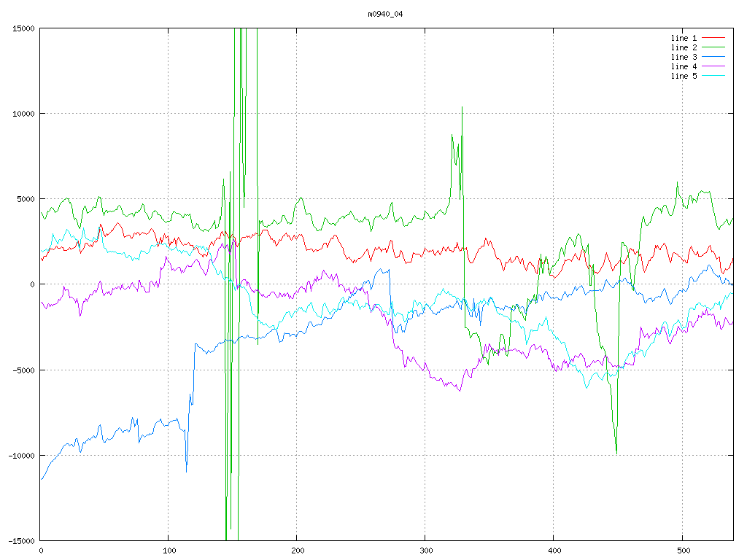Click the chart title m0940_04

pyautogui.click(x=385, y=14)
